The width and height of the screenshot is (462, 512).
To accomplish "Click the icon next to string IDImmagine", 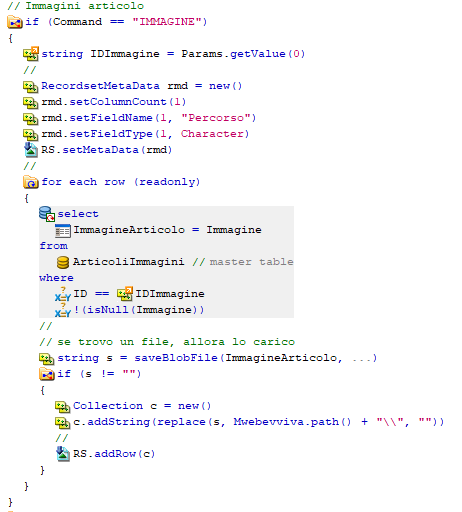I will [31, 54].
